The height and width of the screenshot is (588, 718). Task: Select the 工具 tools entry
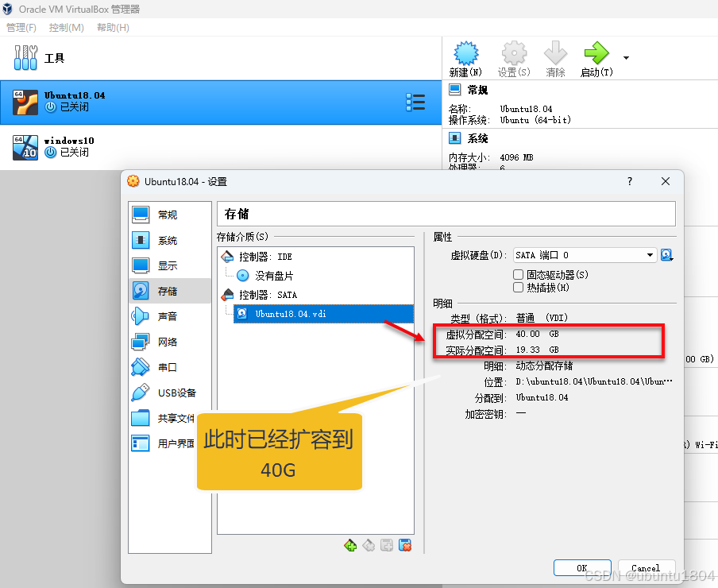click(221, 58)
